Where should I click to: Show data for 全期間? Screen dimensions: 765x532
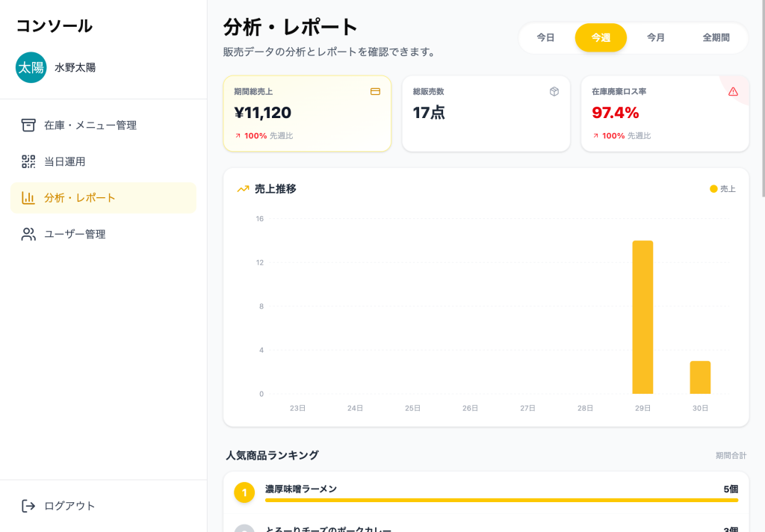(716, 37)
